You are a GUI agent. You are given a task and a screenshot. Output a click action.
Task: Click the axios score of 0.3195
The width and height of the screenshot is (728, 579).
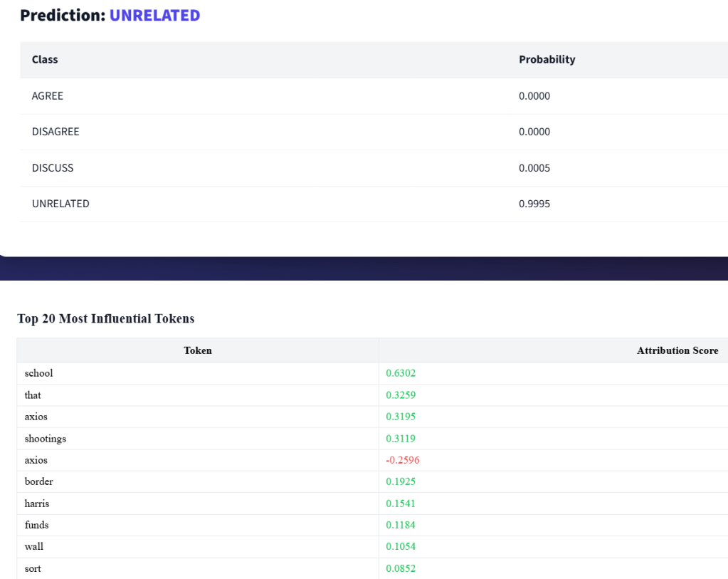point(401,417)
